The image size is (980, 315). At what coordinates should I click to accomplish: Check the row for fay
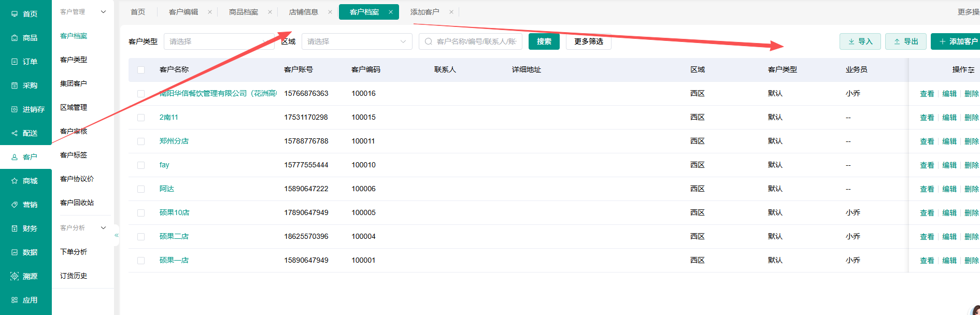[x=141, y=165]
